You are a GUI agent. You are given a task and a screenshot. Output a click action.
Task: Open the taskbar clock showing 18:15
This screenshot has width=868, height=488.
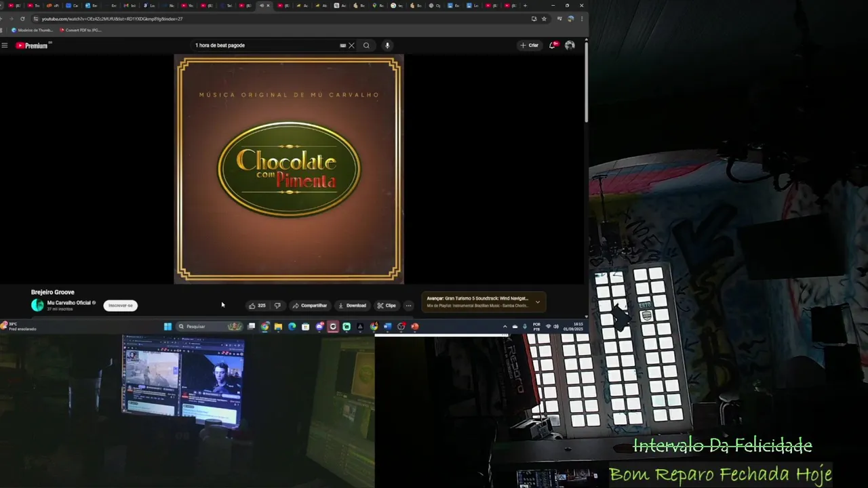tap(574, 327)
